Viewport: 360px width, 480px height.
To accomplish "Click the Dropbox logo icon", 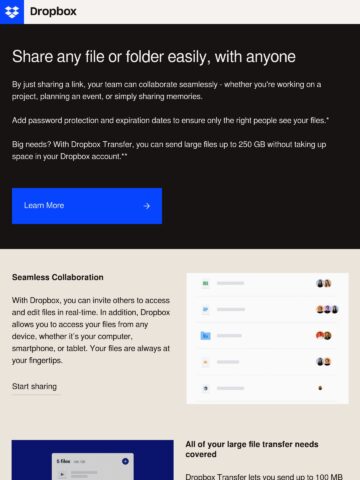I will (x=12, y=12).
